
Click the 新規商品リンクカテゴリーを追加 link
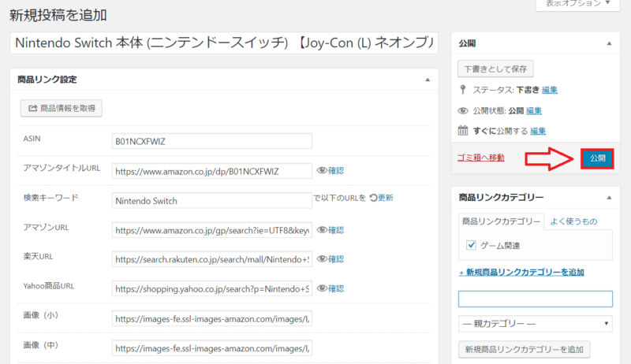point(521,272)
